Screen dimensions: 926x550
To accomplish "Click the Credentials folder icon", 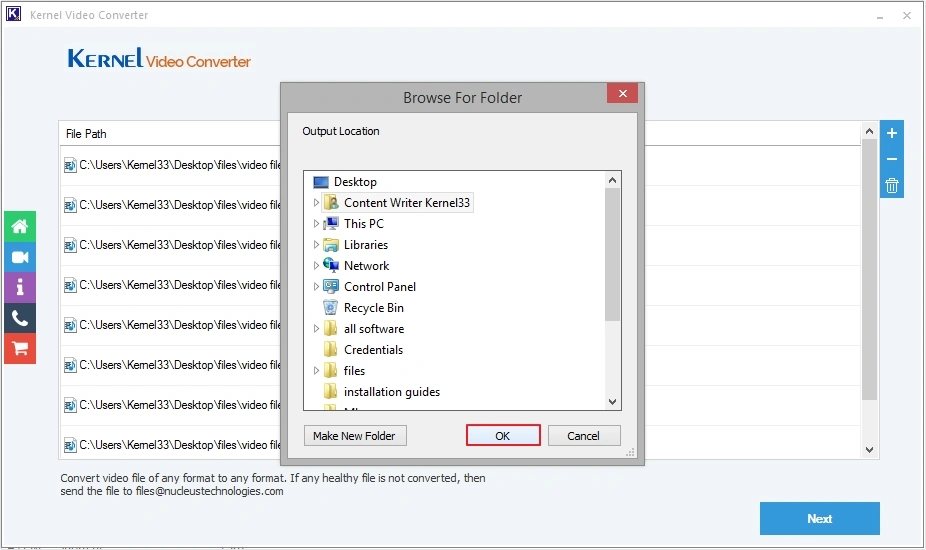I will tap(331, 349).
